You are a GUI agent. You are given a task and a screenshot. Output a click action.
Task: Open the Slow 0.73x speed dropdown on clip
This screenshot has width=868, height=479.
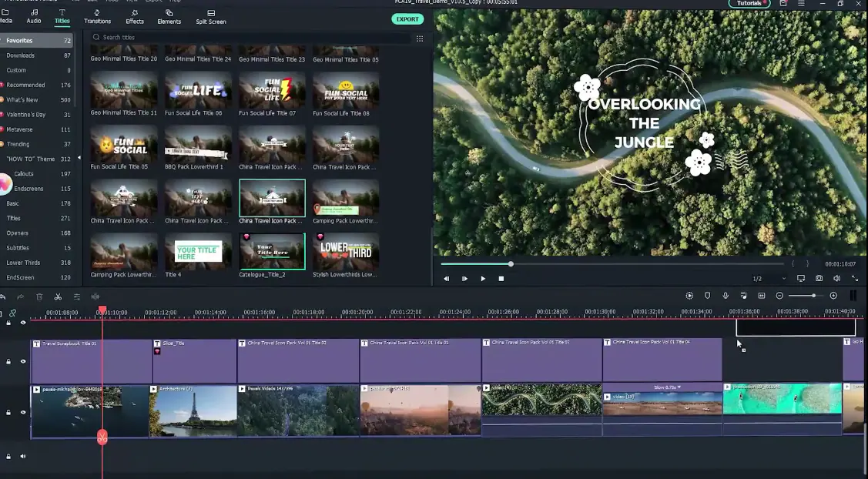point(666,387)
